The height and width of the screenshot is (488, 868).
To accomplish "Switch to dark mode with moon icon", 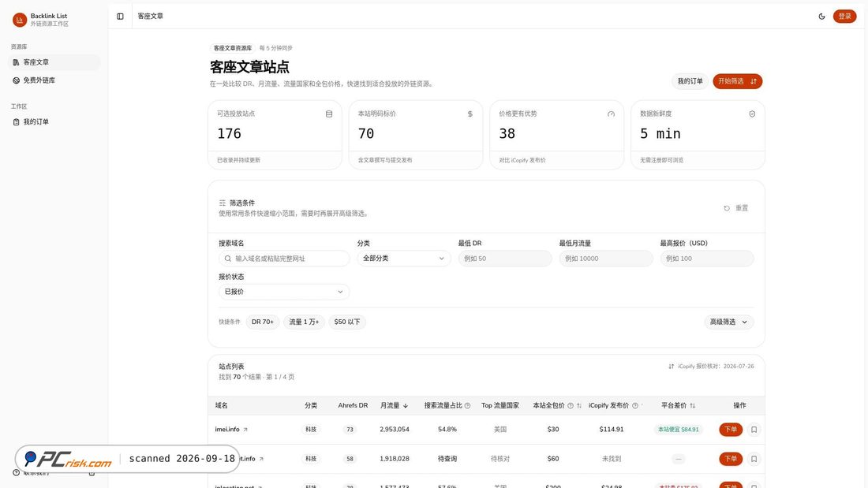I will coord(821,17).
